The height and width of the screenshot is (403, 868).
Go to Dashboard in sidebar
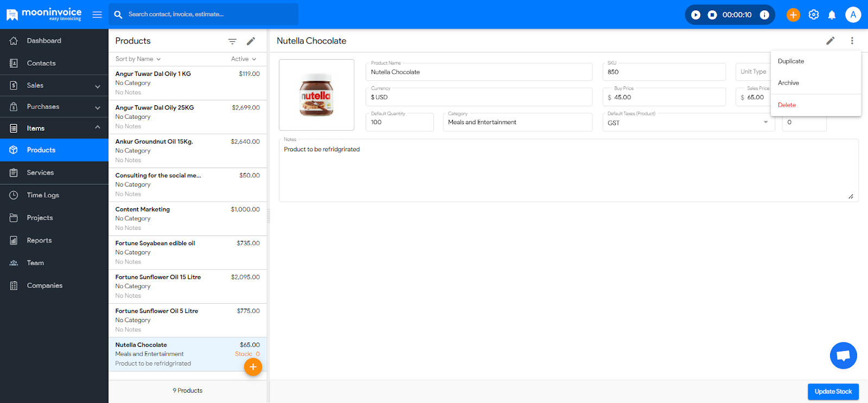(54, 41)
